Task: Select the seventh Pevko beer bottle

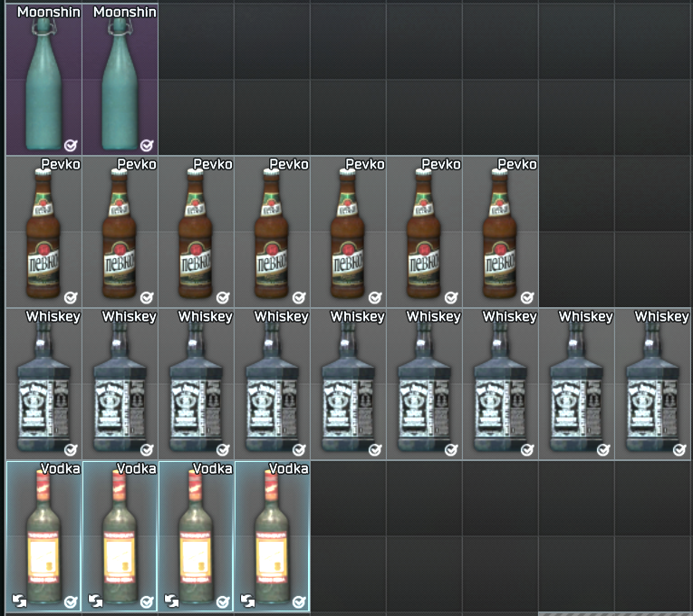Action: (500, 231)
